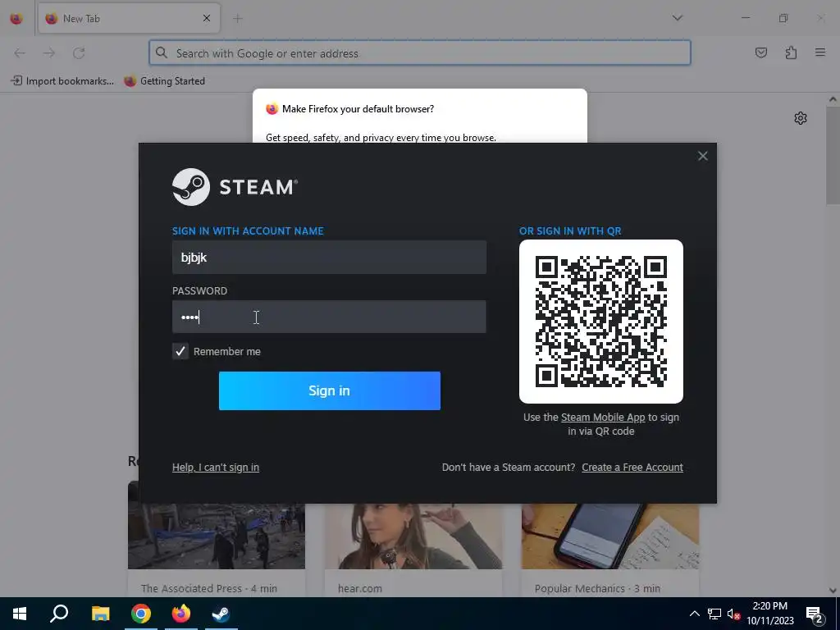The width and height of the screenshot is (840, 630).
Task: Select the New Tab browser tab
Action: [x=129, y=18]
